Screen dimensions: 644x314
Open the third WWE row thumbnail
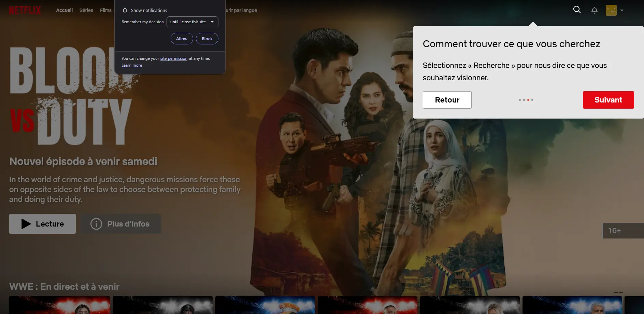coord(265,305)
